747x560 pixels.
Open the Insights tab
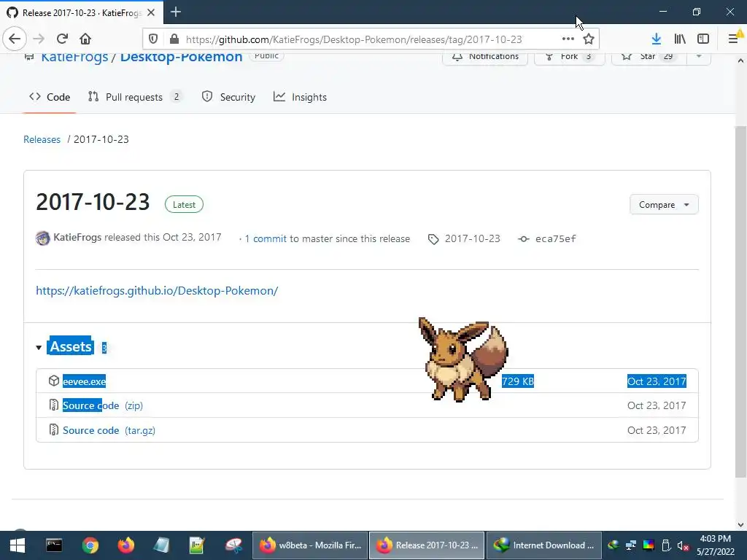click(x=300, y=97)
